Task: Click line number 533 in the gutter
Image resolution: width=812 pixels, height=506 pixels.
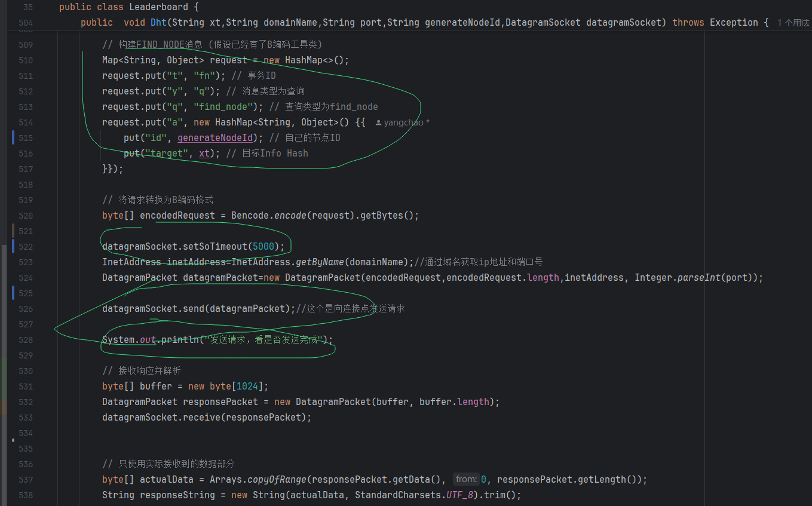Action: 26,418
